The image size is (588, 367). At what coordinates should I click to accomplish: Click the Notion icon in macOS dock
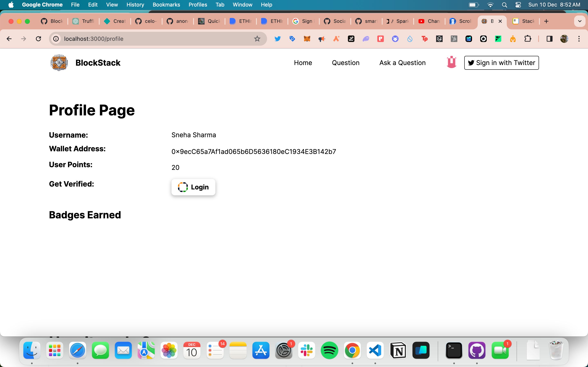[398, 350]
